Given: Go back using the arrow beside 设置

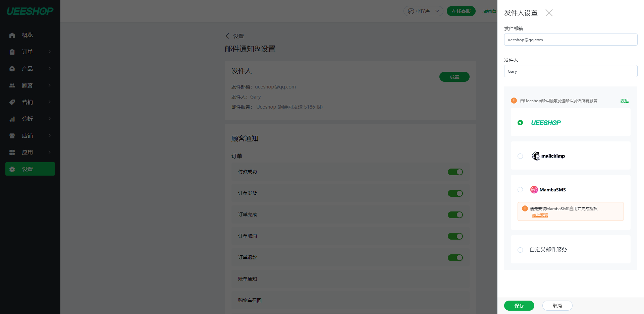Looking at the screenshot, I should (227, 36).
